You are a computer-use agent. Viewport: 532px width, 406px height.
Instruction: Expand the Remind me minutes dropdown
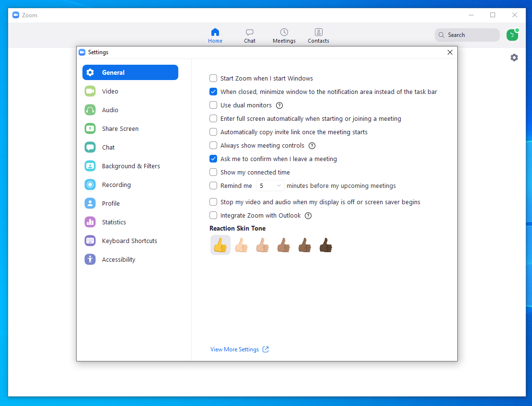click(x=270, y=186)
